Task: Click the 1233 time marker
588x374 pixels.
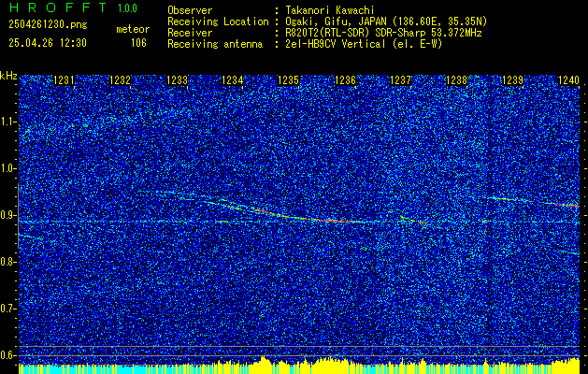Action: 177,80
